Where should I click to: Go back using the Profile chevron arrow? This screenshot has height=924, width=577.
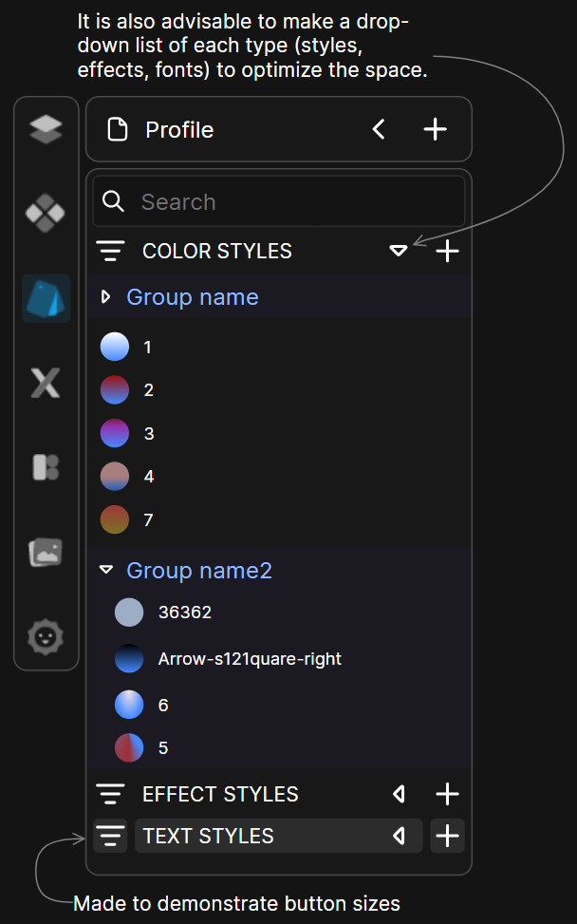pyautogui.click(x=379, y=130)
